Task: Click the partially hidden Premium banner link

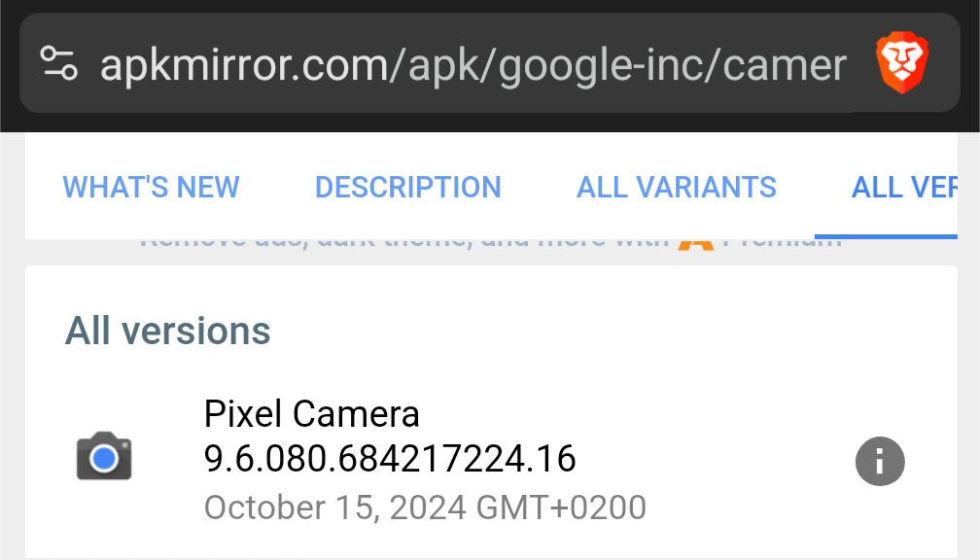Action: [x=491, y=244]
